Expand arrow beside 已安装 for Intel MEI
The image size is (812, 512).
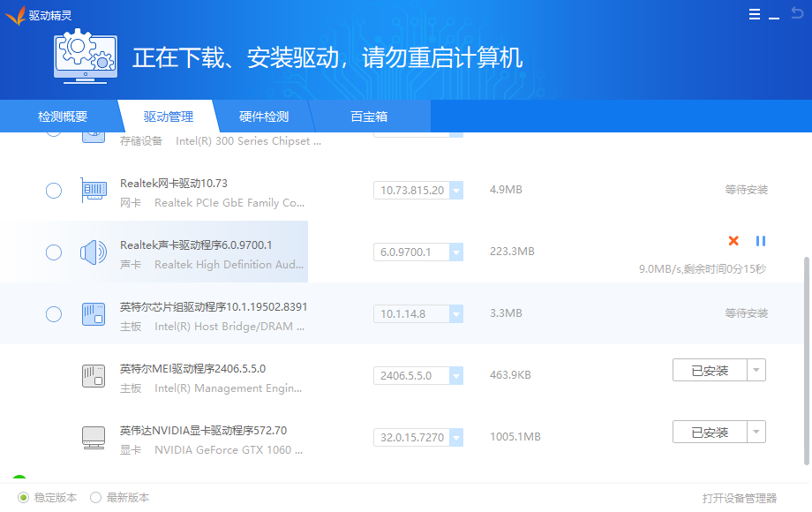pyautogui.click(x=756, y=370)
